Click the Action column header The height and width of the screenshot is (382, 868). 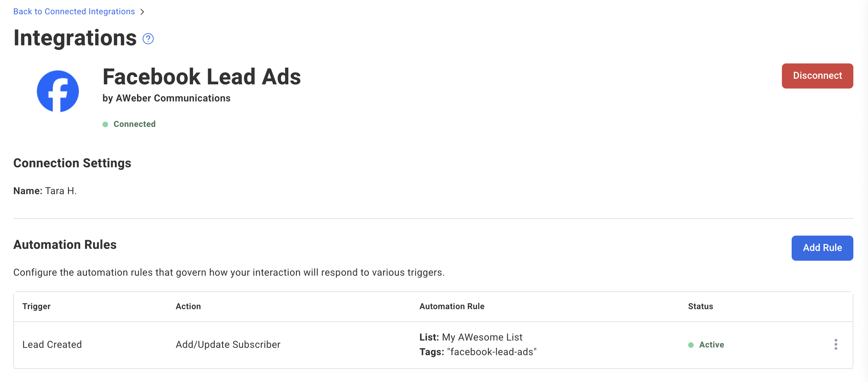click(188, 306)
